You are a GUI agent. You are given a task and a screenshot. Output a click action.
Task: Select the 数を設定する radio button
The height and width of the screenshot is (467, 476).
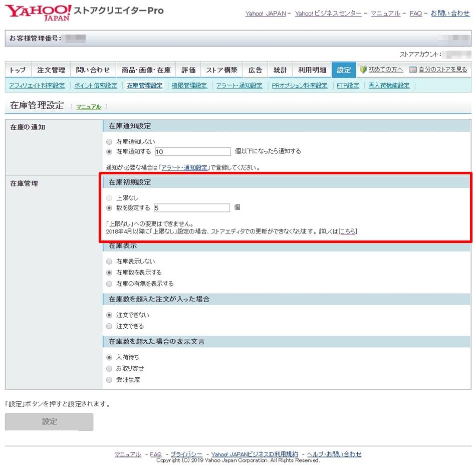(109, 208)
